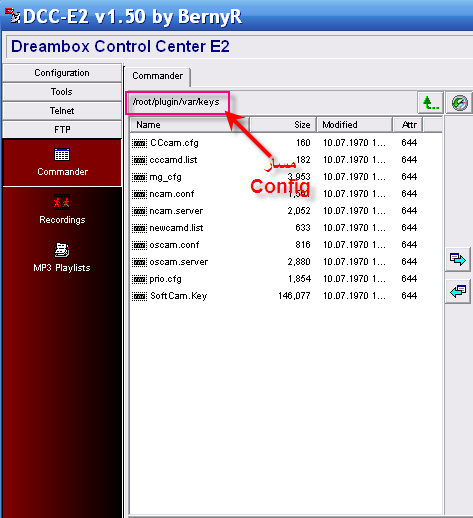This screenshot has width=473, height=518.
Task: Click the file icon beside cccamd.list
Action: 139,160
